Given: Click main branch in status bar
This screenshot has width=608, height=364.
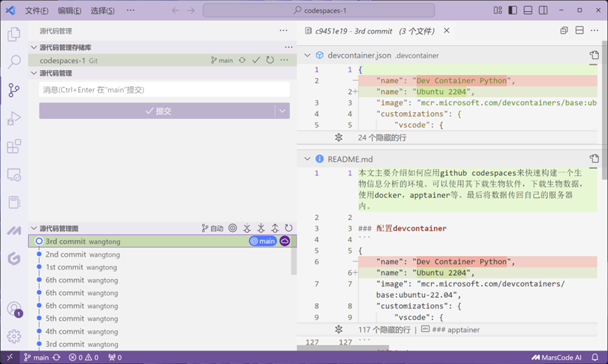Looking at the screenshot, I should [36, 358].
